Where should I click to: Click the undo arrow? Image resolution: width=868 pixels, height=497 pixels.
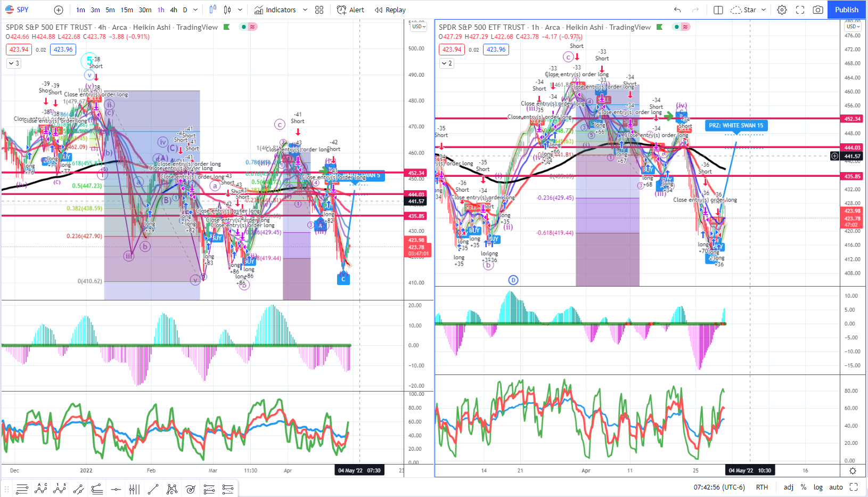coord(677,10)
